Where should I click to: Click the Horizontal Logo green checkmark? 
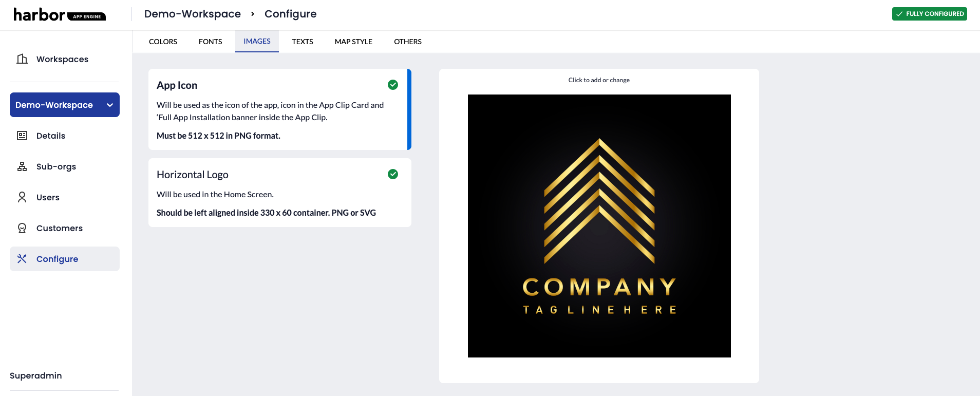[393, 174]
